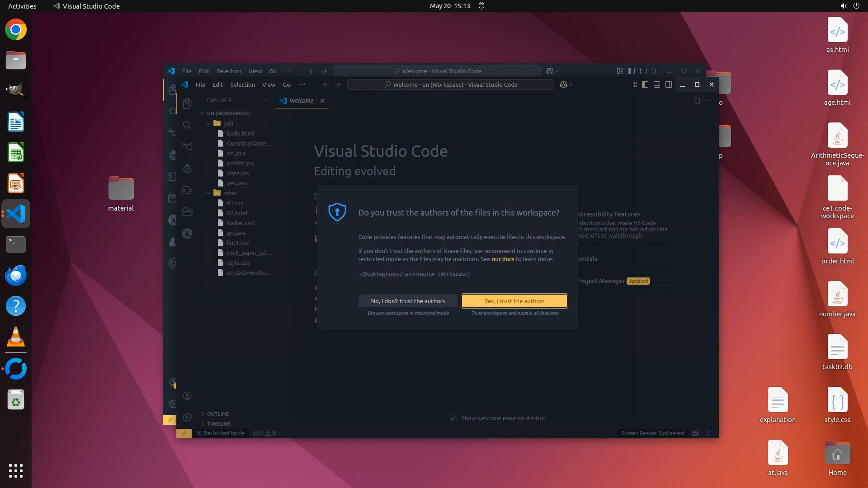Toggle Show welcome page on startup checkbox

click(453, 418)
